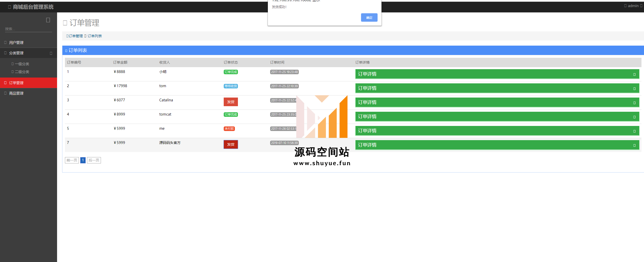The image size is (644, 262).
Task: Click 发货 button for order 7
Action: [x=231, y=144]
